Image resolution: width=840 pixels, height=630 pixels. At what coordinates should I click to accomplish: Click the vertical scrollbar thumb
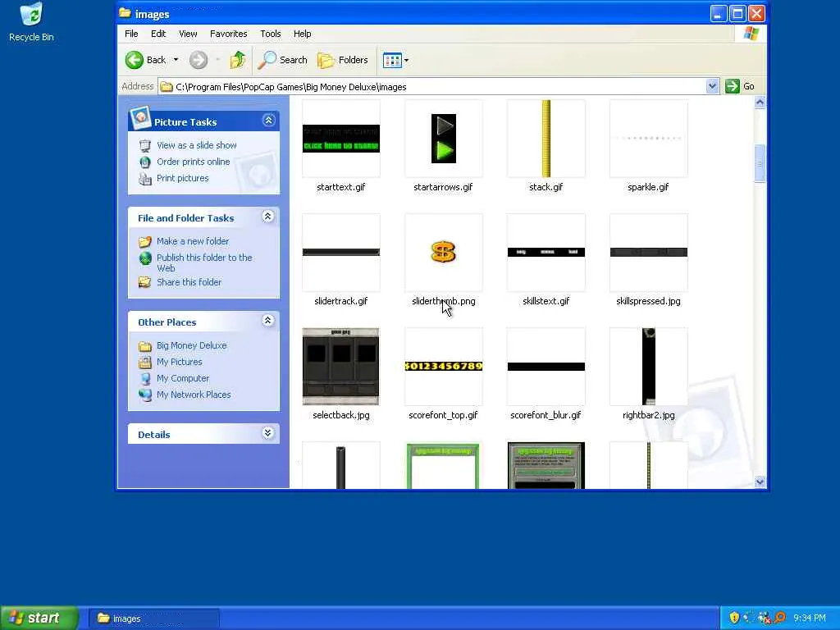pyautogui.click(x=760, y=163)
